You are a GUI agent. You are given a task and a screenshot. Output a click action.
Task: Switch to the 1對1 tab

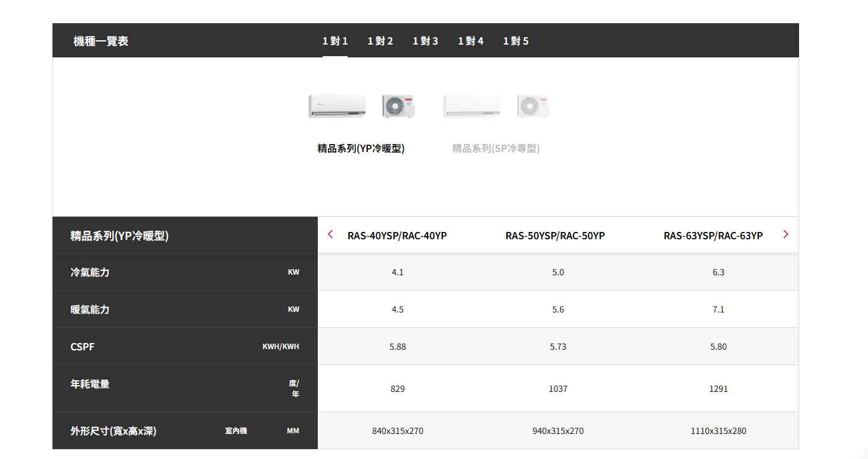pyautogui.click(x=335, y=41)
